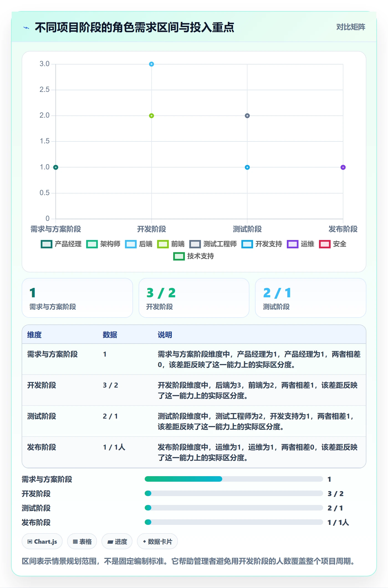
Task: Click the 需求与方案阶段 progress bar
Action: coord(234,479)
